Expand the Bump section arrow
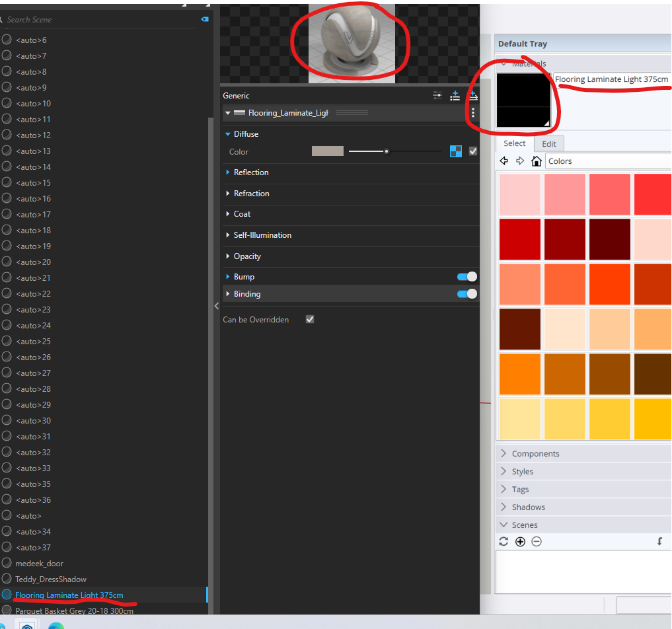The height and width of the screenshot is (629, 672). [x=228, y=277]
